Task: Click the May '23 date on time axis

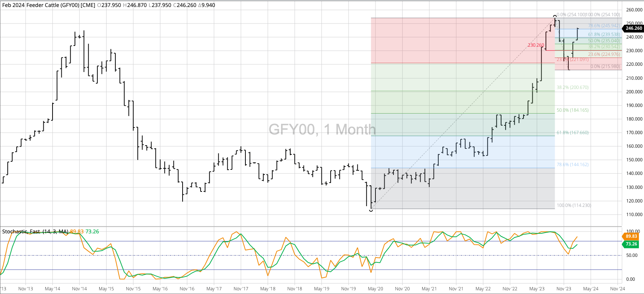Action: [537, 289]
